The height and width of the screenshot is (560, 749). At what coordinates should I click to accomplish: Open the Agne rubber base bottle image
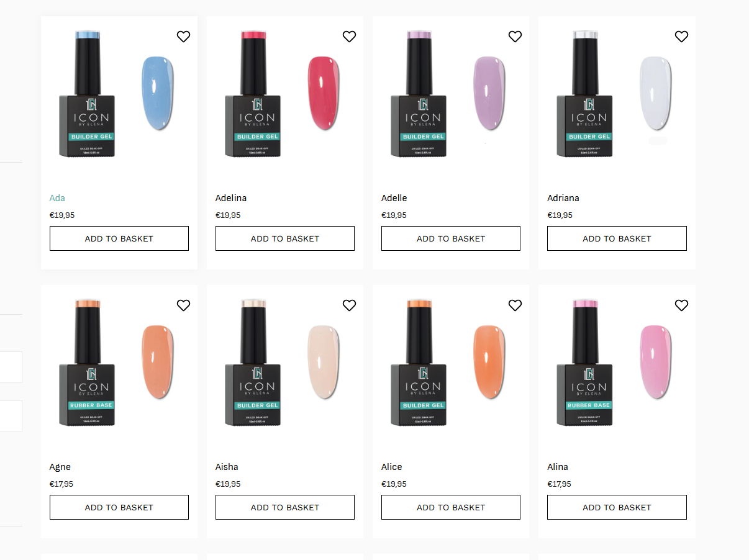click(87, 363)
